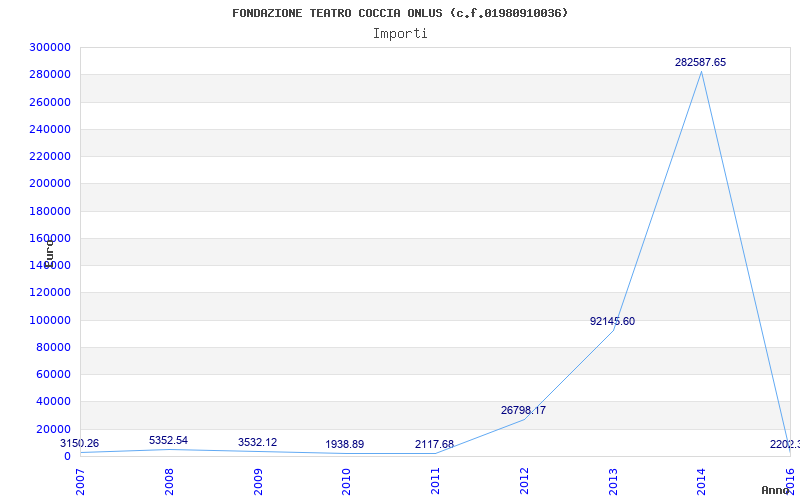Screen dimensions: 800x500
Task: Click the y-axis value 120000
Action: click(49, 293)
